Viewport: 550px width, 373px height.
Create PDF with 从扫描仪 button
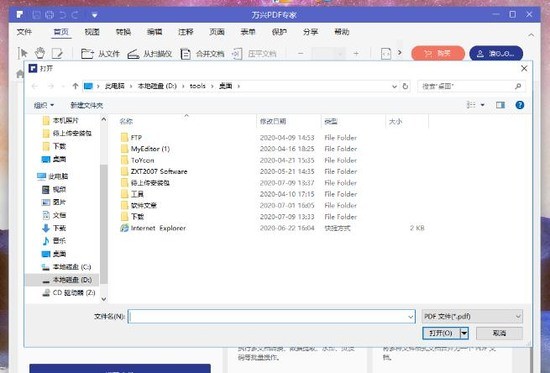coord(150,54)
